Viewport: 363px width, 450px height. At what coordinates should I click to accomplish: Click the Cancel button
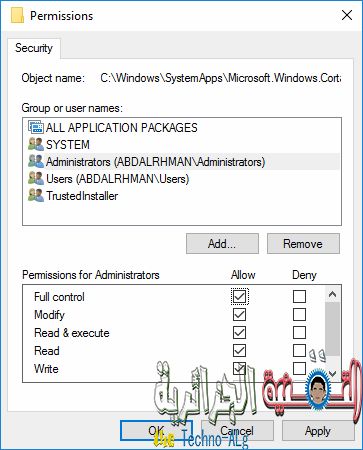(237, 430)
